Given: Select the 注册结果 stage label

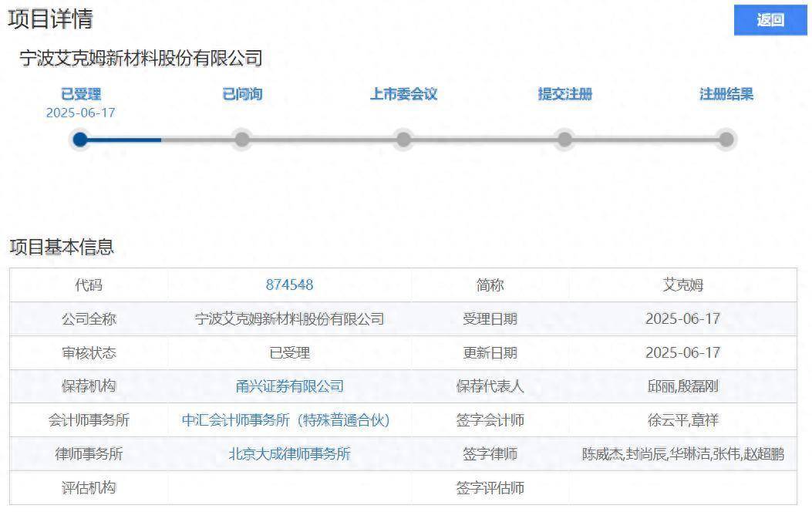Looking at the screenshot, I should 726,94.
